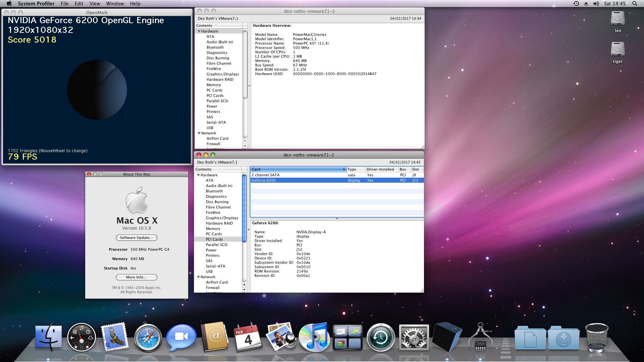Select Bluetooth in lower profiler window

[x=214, y=191]
